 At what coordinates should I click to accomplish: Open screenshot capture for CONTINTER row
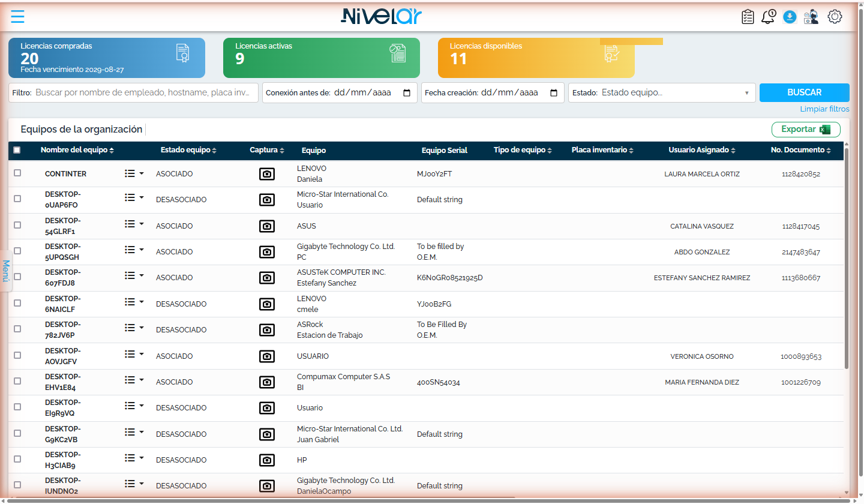[x=267, y=174]
